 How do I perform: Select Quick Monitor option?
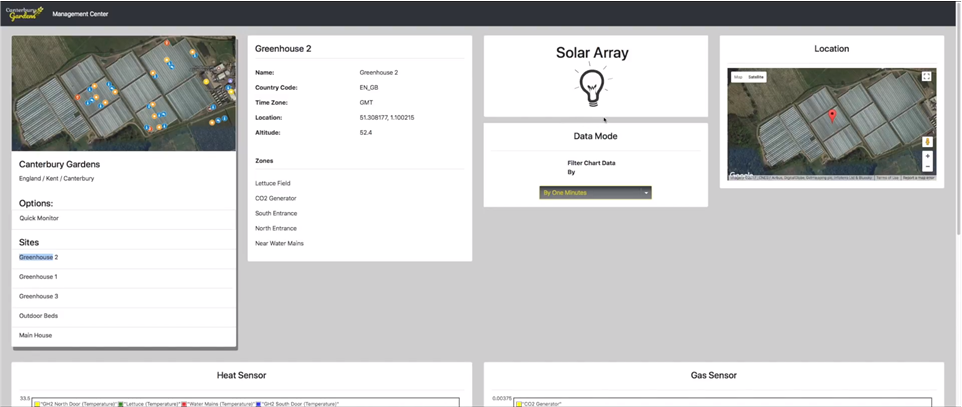(40, 217)
